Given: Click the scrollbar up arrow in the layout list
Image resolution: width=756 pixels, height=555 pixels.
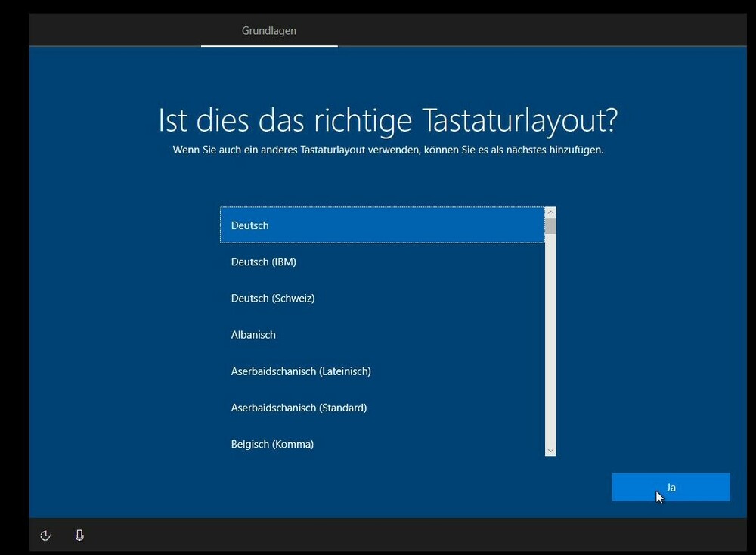Looking at the screenshot, I should (550, 212).
